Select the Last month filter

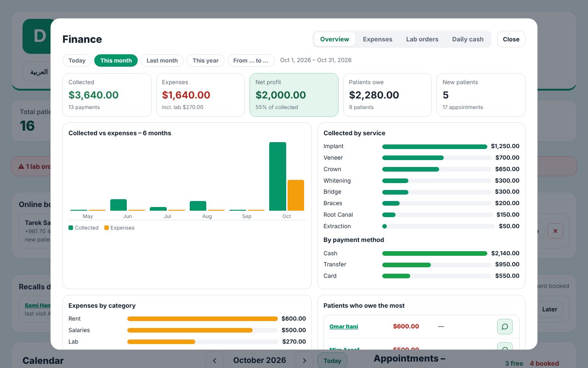click(x=162, y=61)
